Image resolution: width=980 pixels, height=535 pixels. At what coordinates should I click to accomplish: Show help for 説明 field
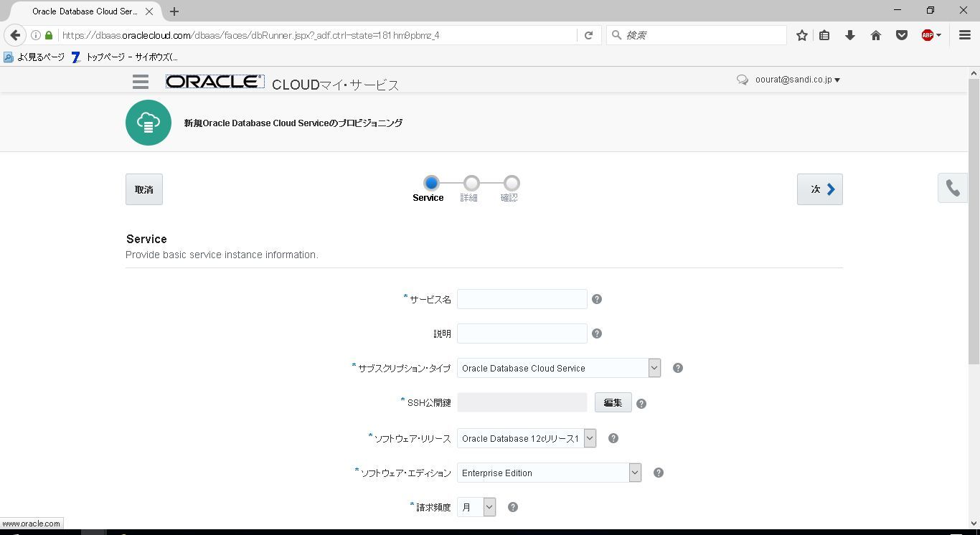pos(597,333)
